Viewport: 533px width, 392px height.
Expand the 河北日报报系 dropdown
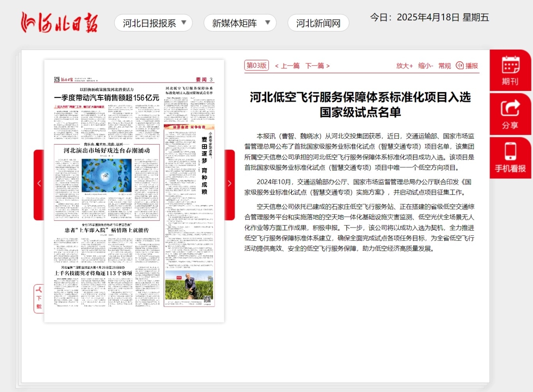153,23
